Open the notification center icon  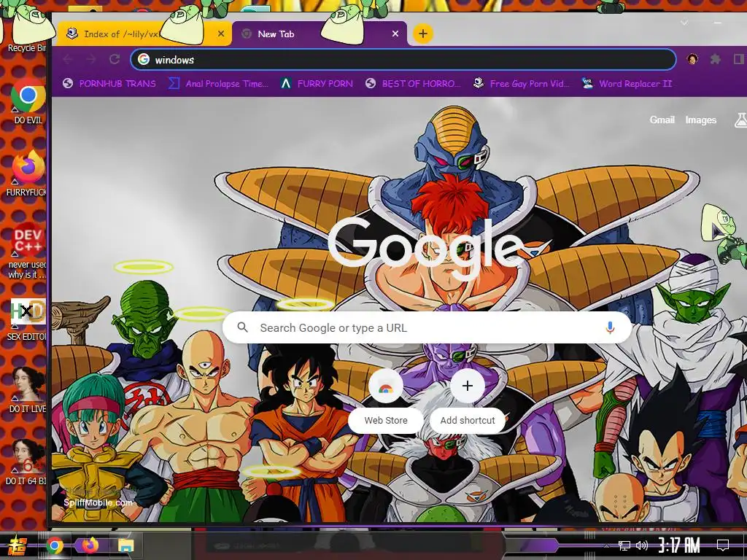[723, 545]
